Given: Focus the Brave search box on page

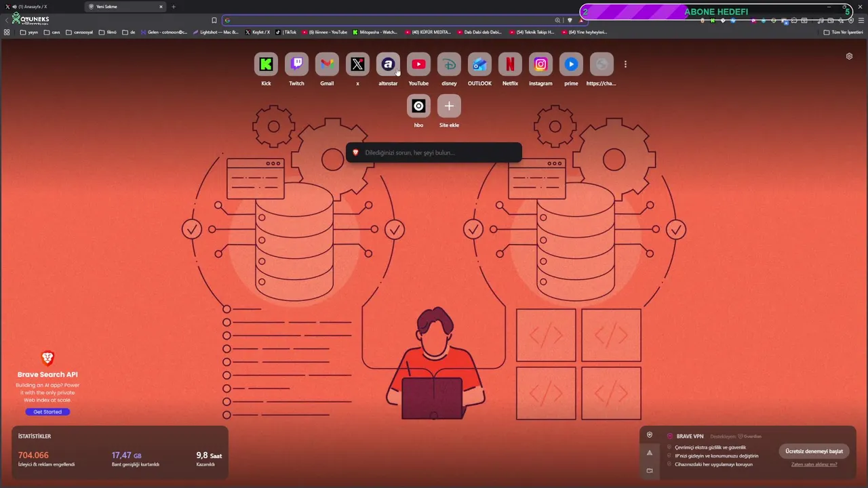Looking at the screenshot, I should tap(434, 152).
